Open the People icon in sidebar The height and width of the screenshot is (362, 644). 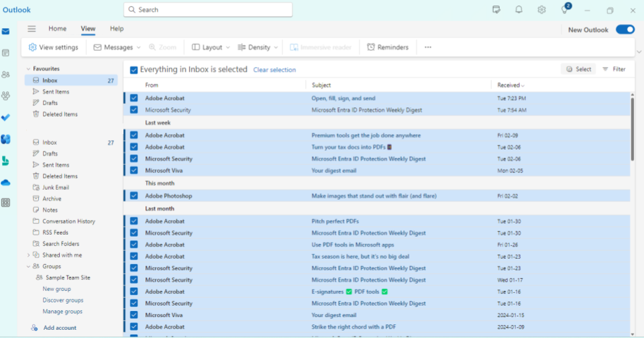(5, 74)
